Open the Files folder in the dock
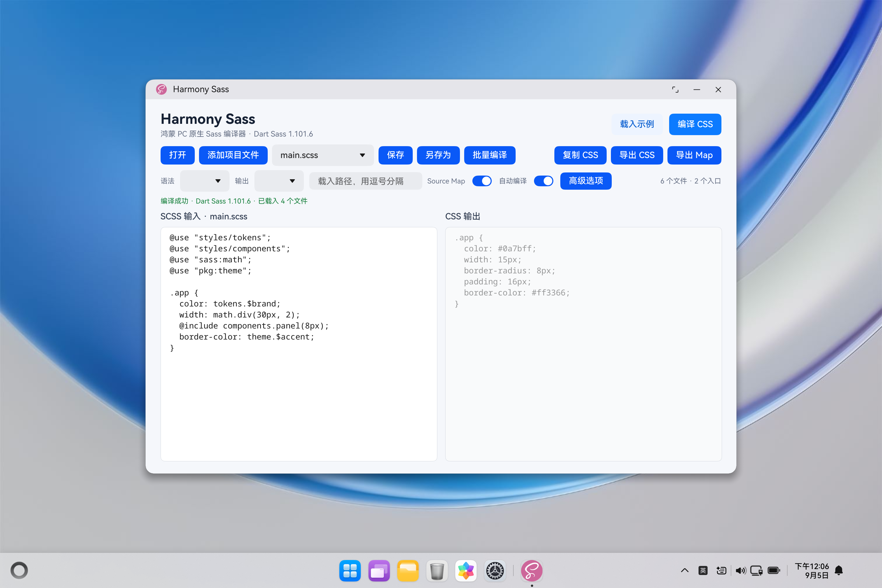The height and width of the screenshot is (588, 882). (408, 571)
